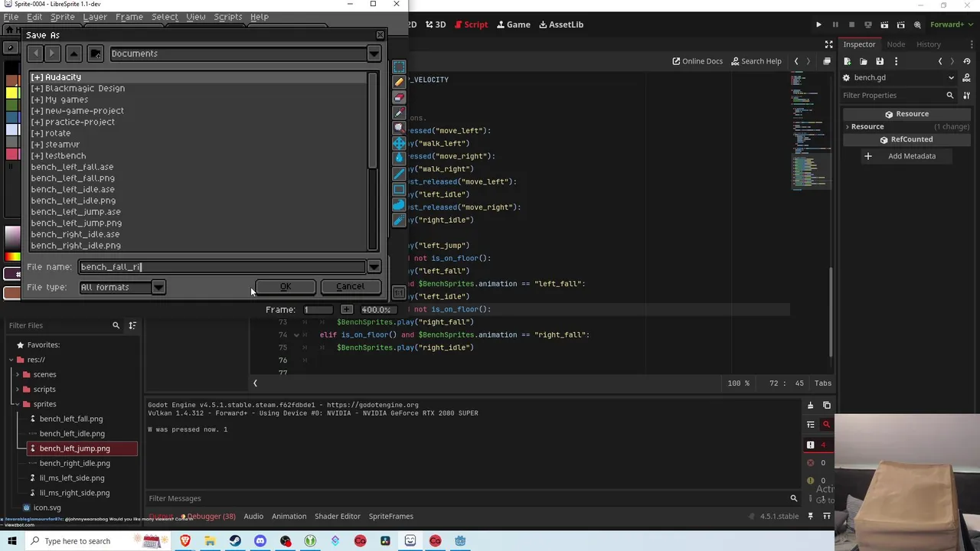
Task: Create new resource in Inspector
Action: click(x=848, y=61)
